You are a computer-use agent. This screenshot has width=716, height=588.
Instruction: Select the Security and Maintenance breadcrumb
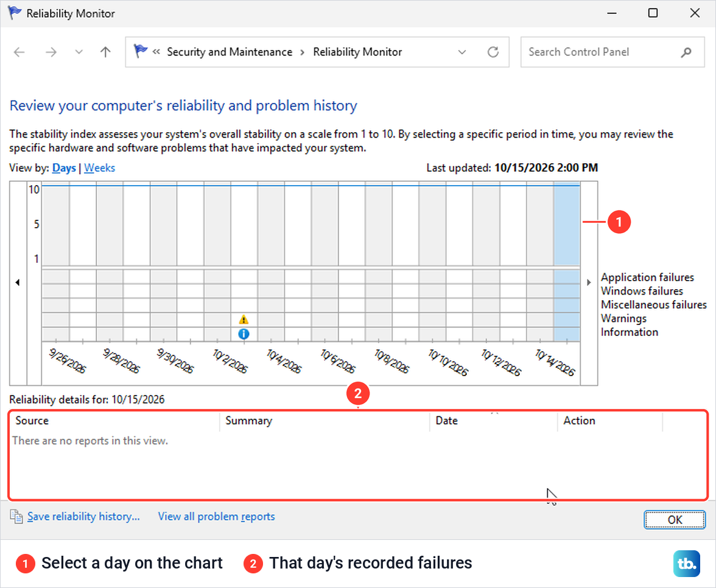point(230,52)
